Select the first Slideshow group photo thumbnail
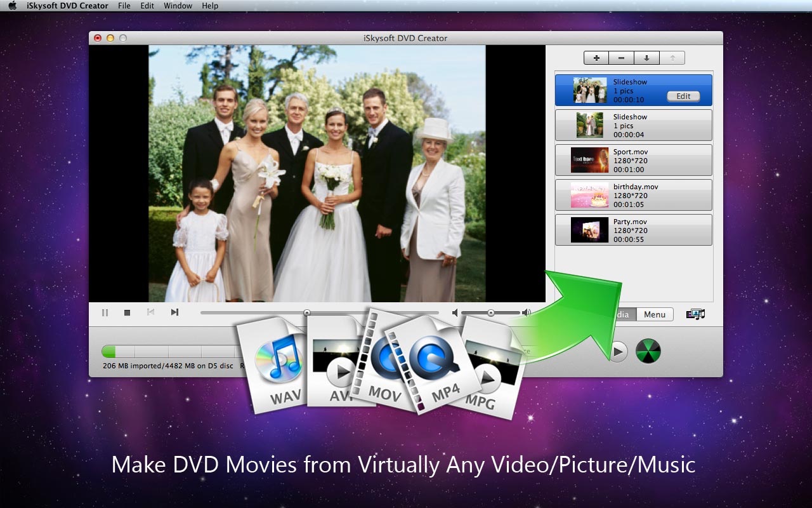The width and height of the screenshot is (812, 508). 590,90
